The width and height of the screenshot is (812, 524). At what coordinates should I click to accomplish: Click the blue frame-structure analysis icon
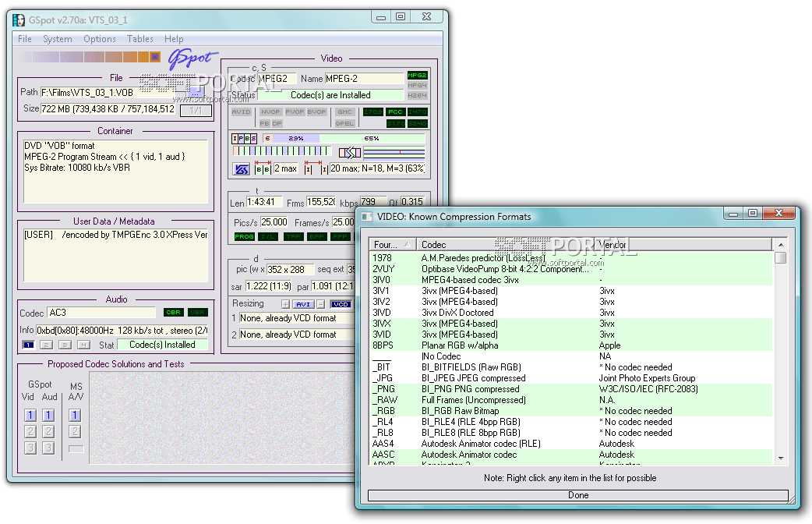click(242, 169)
